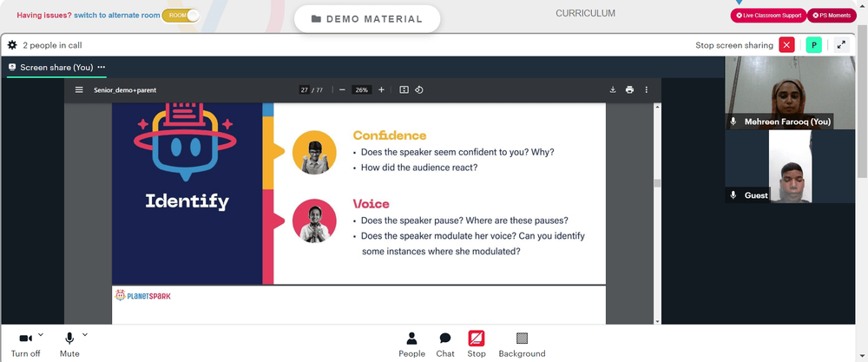Open call settings gear icon
This screenshot has width=868, height=362.
[x=12, y=45]
